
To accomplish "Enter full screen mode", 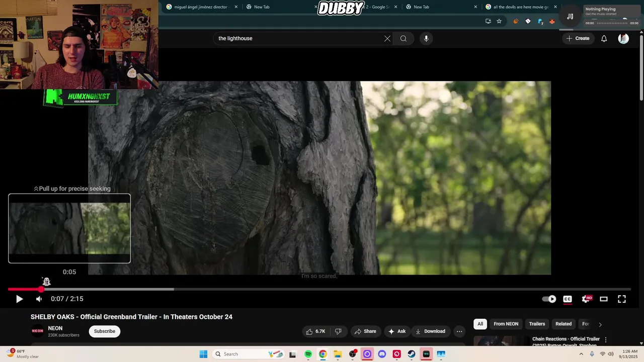I will [622, 299].
